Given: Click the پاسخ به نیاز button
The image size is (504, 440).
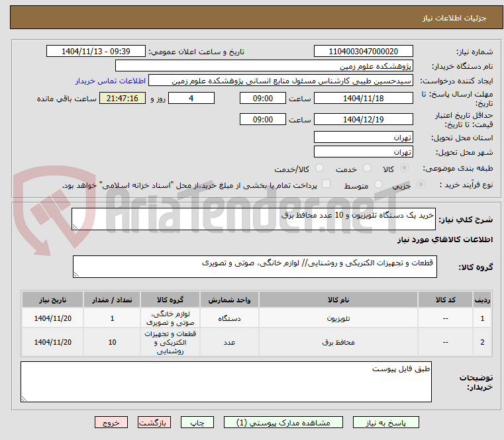Looking at the screenshot, I should tap(385, 422).
